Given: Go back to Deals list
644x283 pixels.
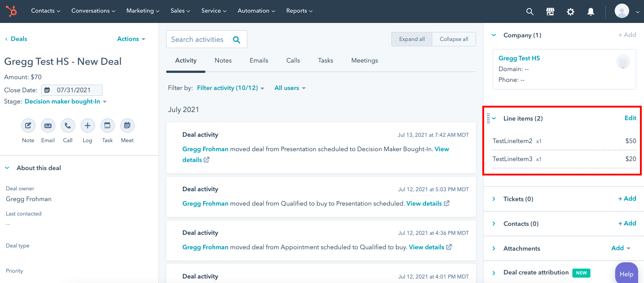Looking at the screenshot, I should click(x=16, y=39).
